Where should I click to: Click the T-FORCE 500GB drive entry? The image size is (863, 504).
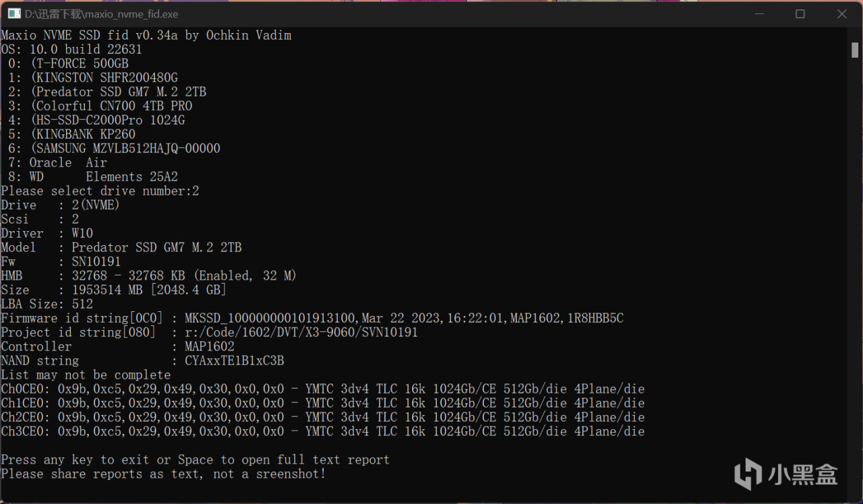point(80,63)
